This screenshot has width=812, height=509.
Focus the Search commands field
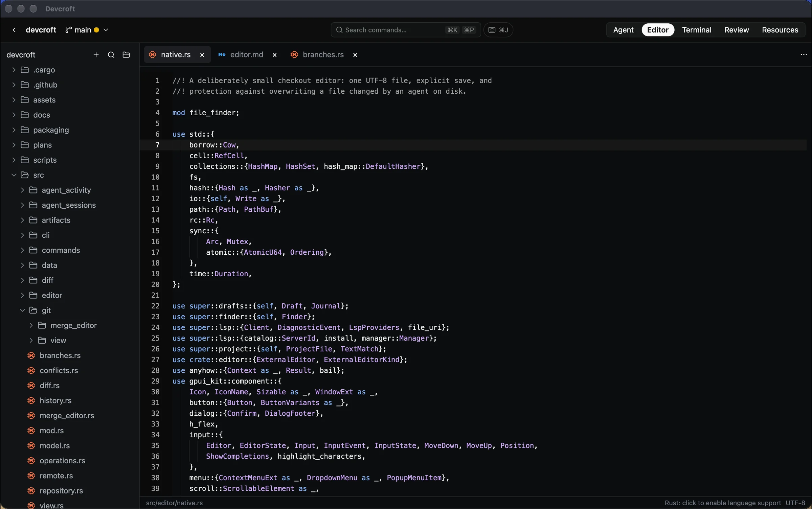coord(406,30)
